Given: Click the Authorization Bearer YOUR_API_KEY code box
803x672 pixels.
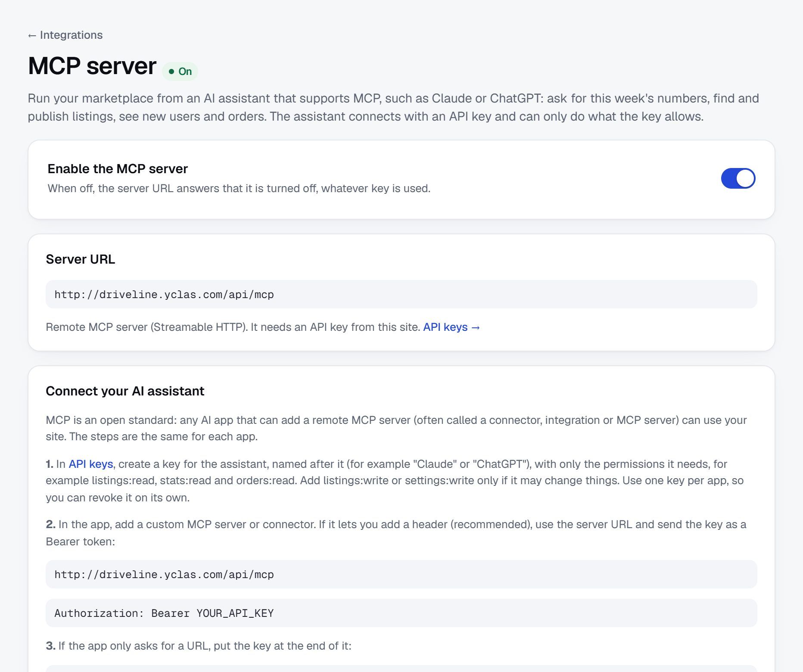Looking at the screenshot, I should pos(401,613).
